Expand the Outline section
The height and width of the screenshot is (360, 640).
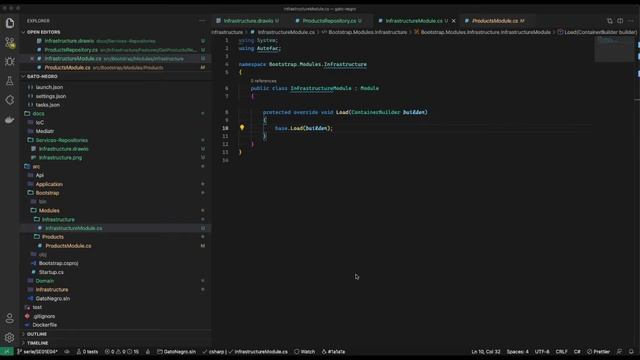click(37, 334)
